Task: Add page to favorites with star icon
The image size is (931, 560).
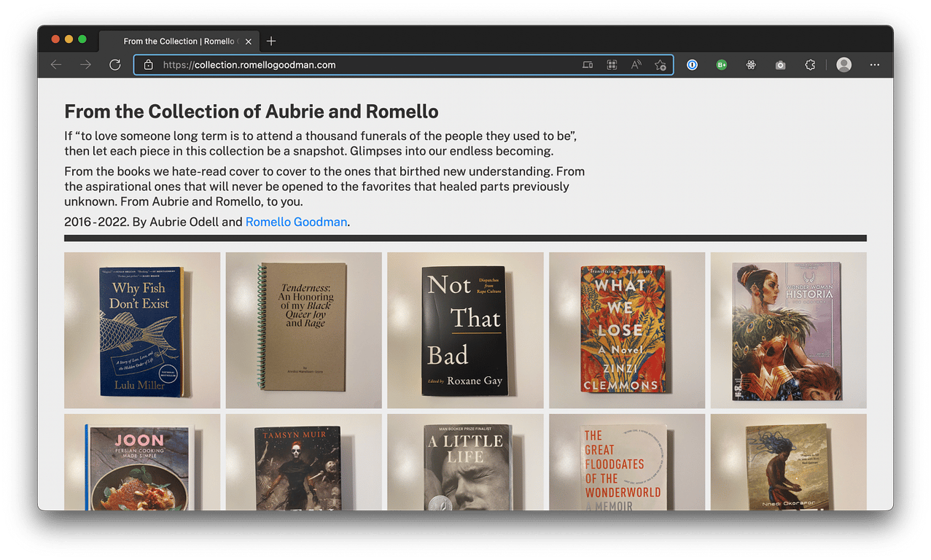Action: coord(660,65)
